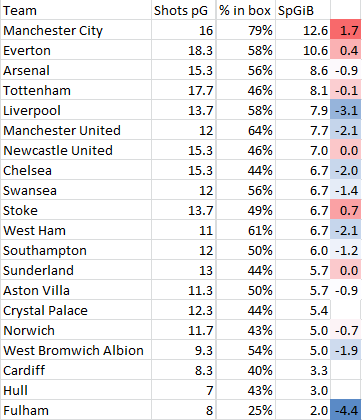Click West Ham's 61% cell
Screen dimensions: 362x420
point(245,230)
